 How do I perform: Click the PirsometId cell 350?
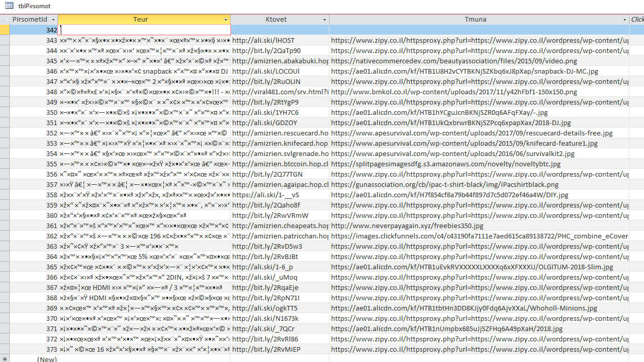pyautogui.click(x=34, y=112)
